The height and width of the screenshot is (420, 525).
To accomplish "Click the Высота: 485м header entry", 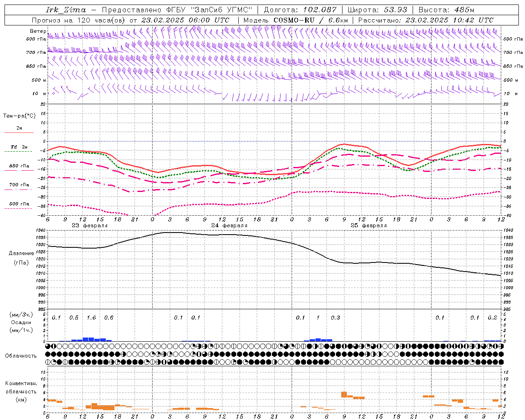I will [446, 10].
